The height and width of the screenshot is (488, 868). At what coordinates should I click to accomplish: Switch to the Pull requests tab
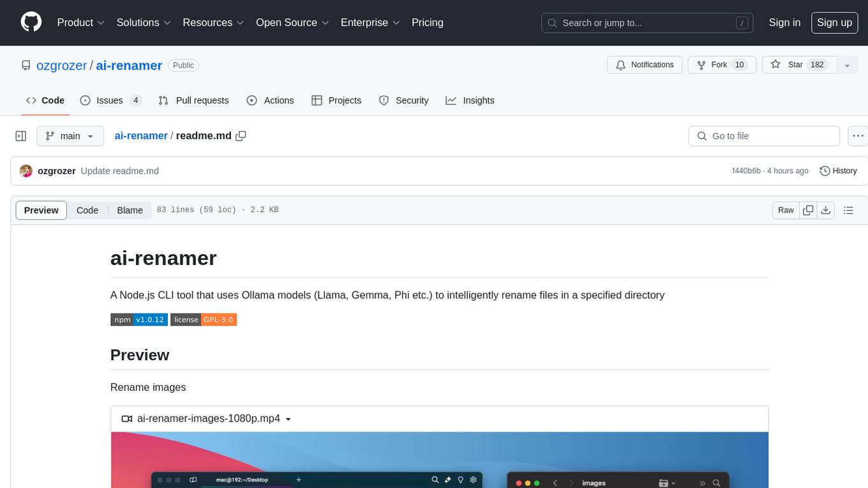(x=193, y=100)
